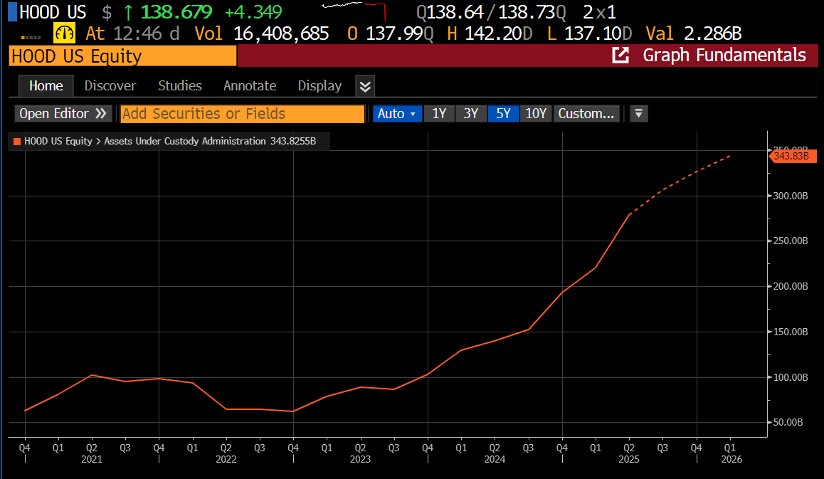
Task: Click the orange legend square for HOOD US Equity
Action: (17, 141)
